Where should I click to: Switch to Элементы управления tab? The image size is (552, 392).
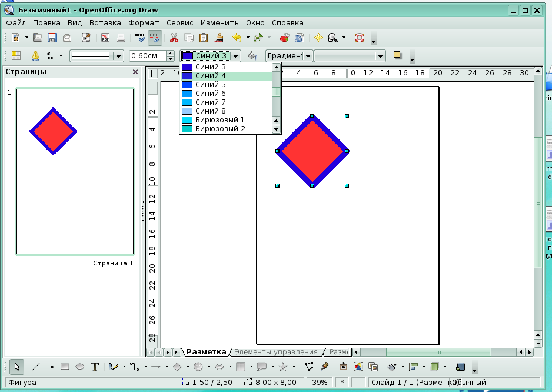[275, 352]
